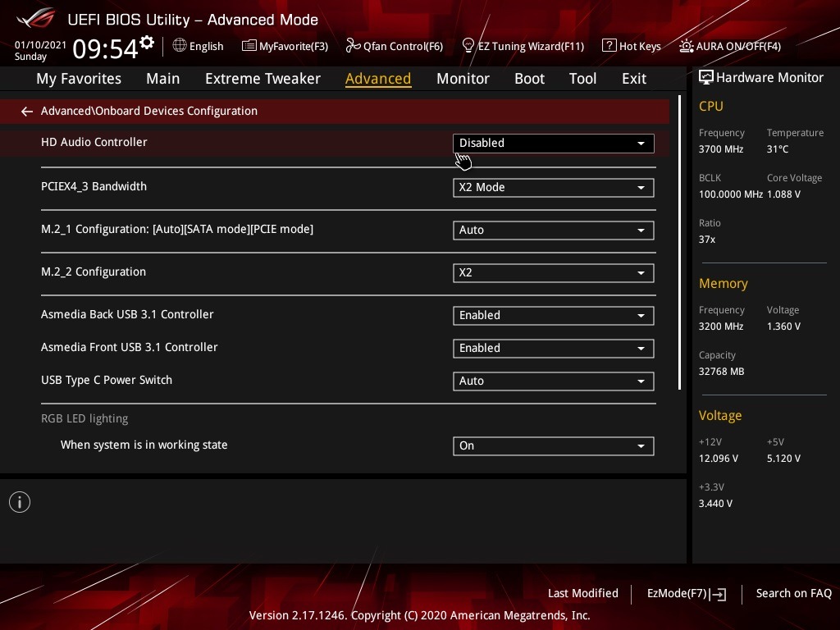Toggle AURA ON/OFF(F4)
The height and width of the screenshot is (630, 840).
pyautogui.click(x=730, y=46)
